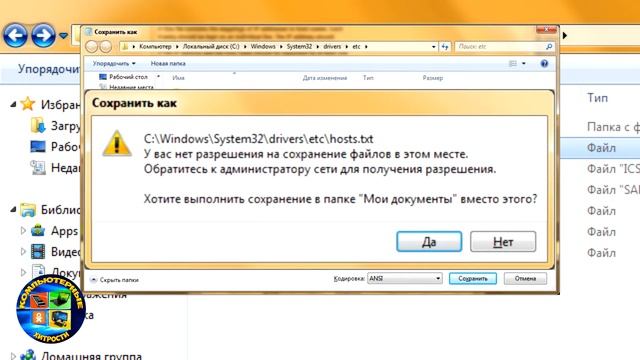Image resolution: width=640 pixels, height=360 pixels.
Task: Collapse the Библиотеки tree group
Action: [x=13, y=210]
